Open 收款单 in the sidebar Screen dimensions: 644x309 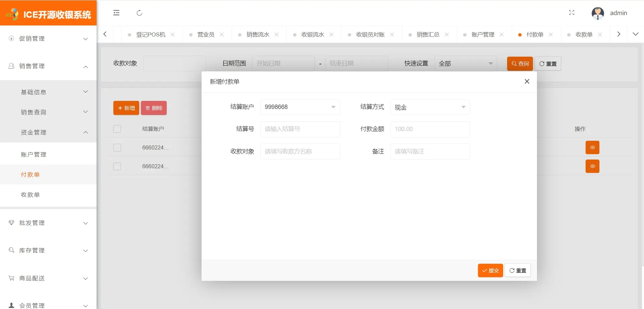coord(48,195)
